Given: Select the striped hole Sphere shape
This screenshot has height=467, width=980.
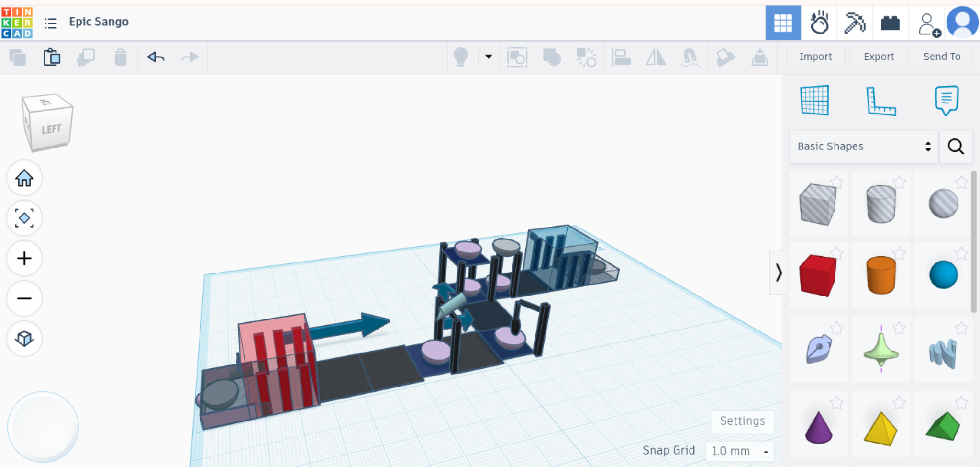Looking at the screenshot, I should point(944,204).
